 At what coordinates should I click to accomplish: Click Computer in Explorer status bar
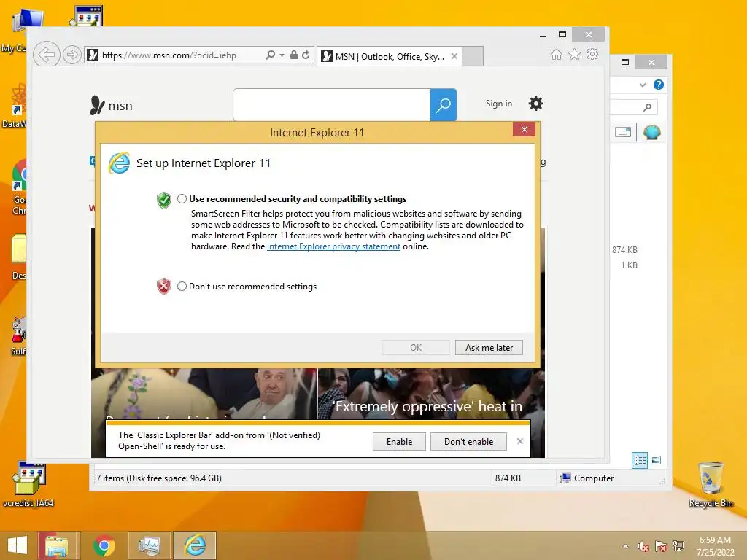tap(587, 478)
